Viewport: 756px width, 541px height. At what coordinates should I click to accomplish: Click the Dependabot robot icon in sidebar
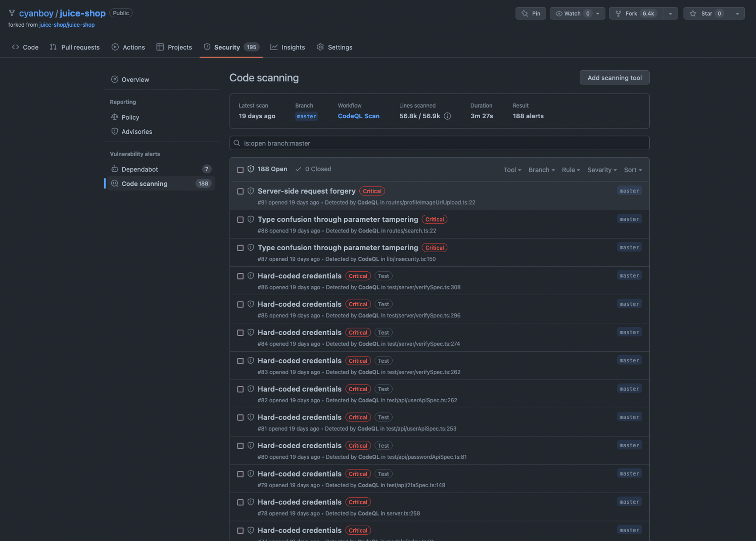pos(115,169)
